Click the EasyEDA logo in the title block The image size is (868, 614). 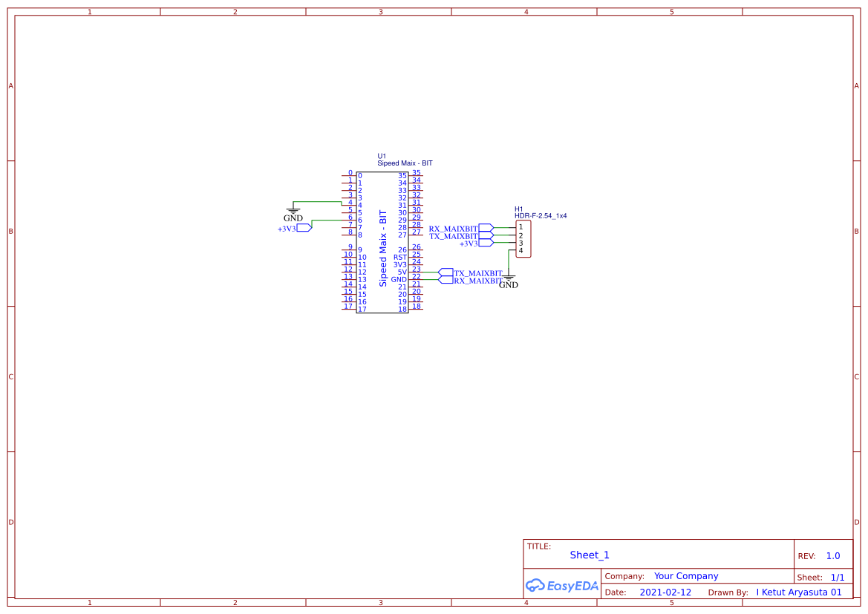click(x=561, y=586)
